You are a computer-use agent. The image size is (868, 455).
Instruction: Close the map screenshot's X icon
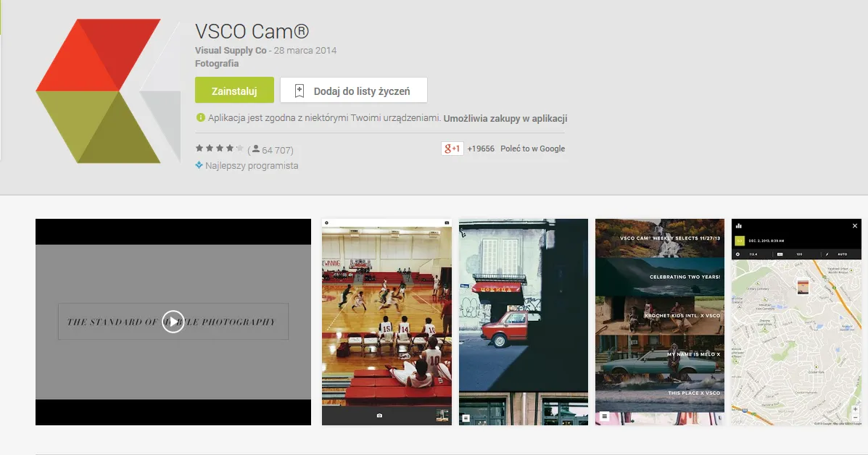point(855,225)
